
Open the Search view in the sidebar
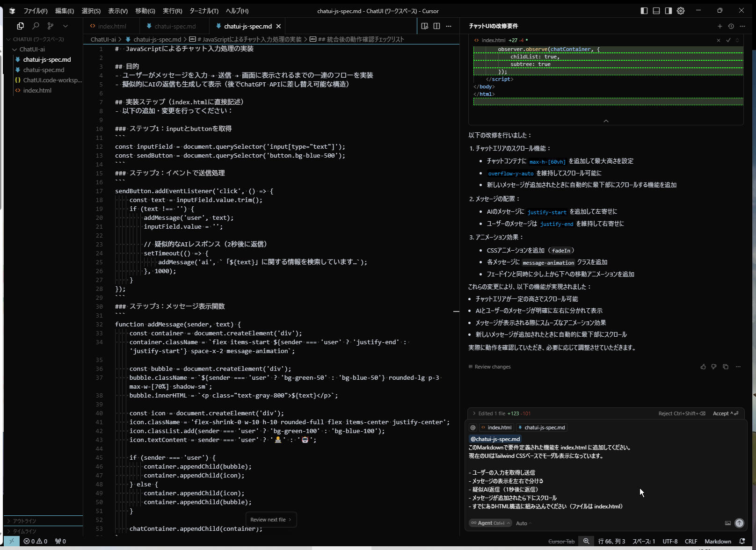tap(36, 26)
